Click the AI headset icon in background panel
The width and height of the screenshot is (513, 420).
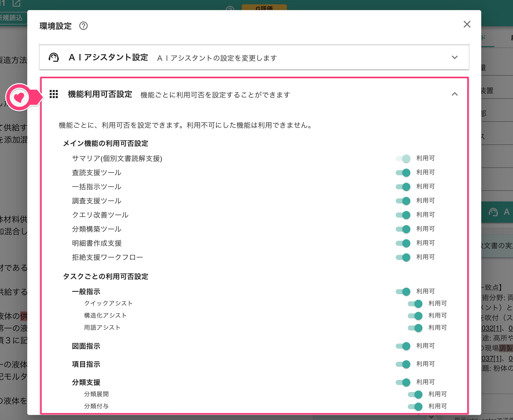click(x=493, y=212)
